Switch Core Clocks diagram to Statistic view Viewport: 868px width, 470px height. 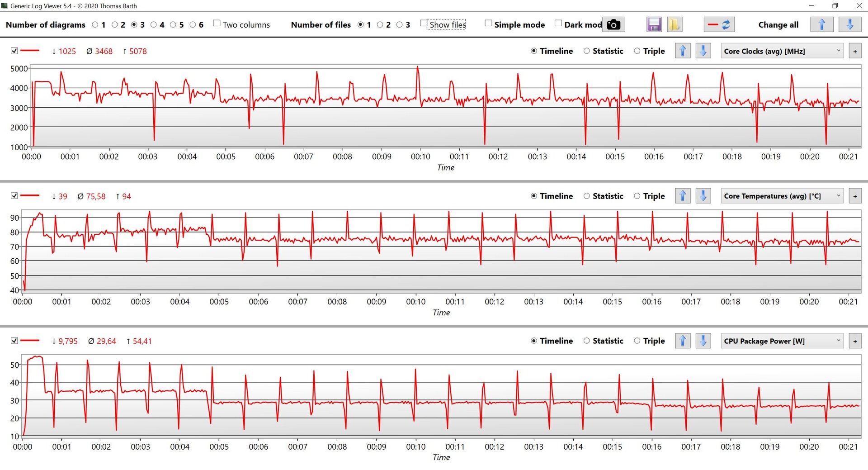click(x=587, y=51)
